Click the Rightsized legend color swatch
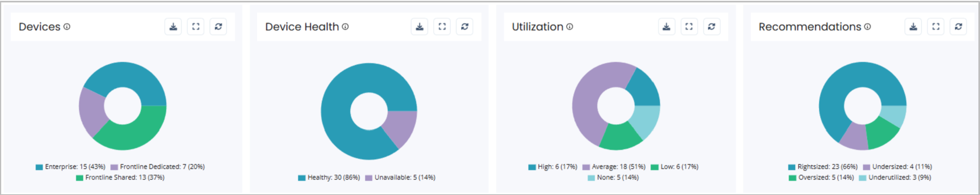Screen dimensions: 980x195 (x=792, y=167)
